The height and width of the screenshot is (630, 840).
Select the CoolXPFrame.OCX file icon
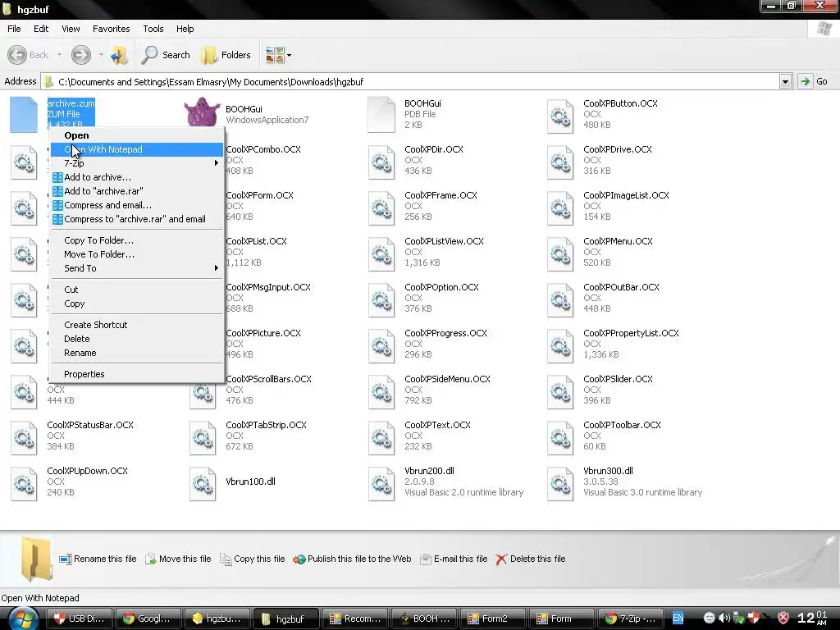click(x=381, y=208)
